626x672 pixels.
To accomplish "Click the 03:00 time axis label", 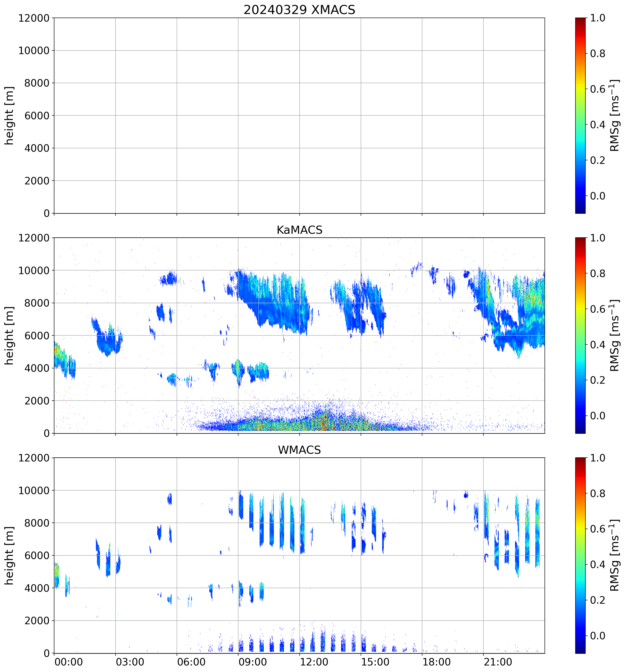I will point(130,662).
